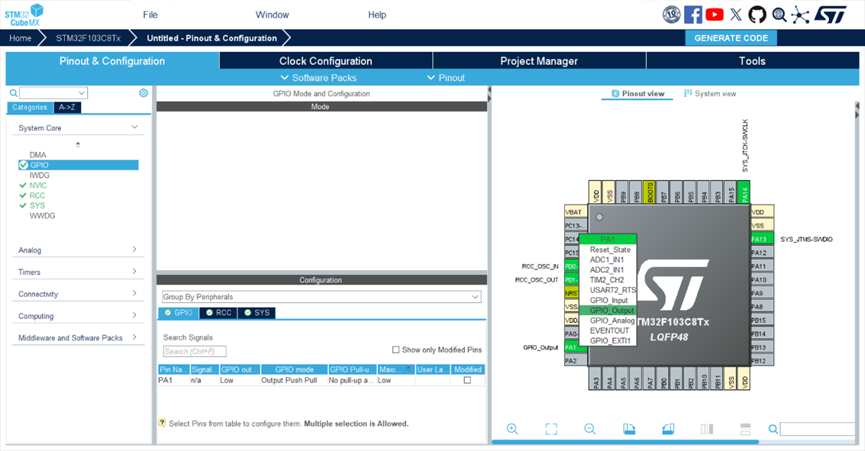Sort by Maxi... output speed column header
The width and height of the screenshot is (865, 451).
click(396, 369)
